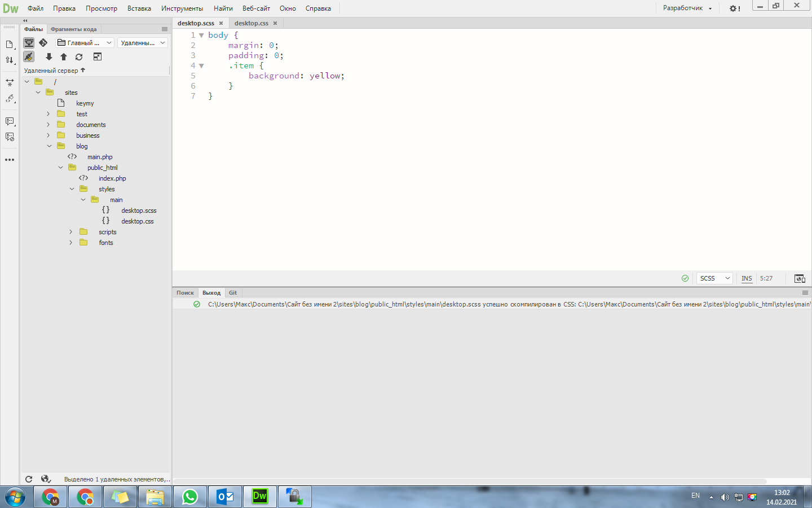Select the main.php file in tree
The height and width of the screenshot is (508, 812).
pos(100,157)
